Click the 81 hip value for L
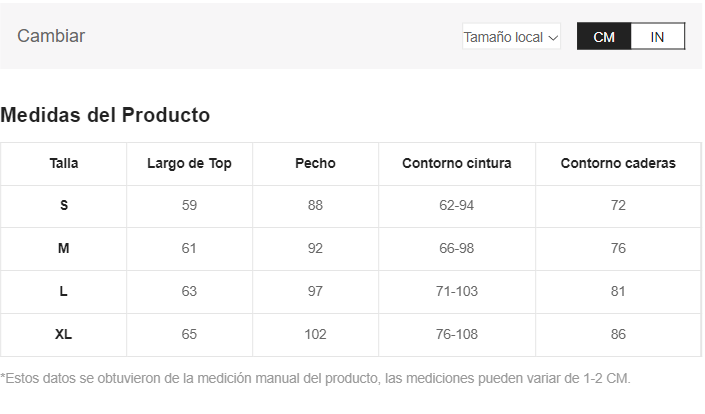705x414 pixels. tap(618, 291)
